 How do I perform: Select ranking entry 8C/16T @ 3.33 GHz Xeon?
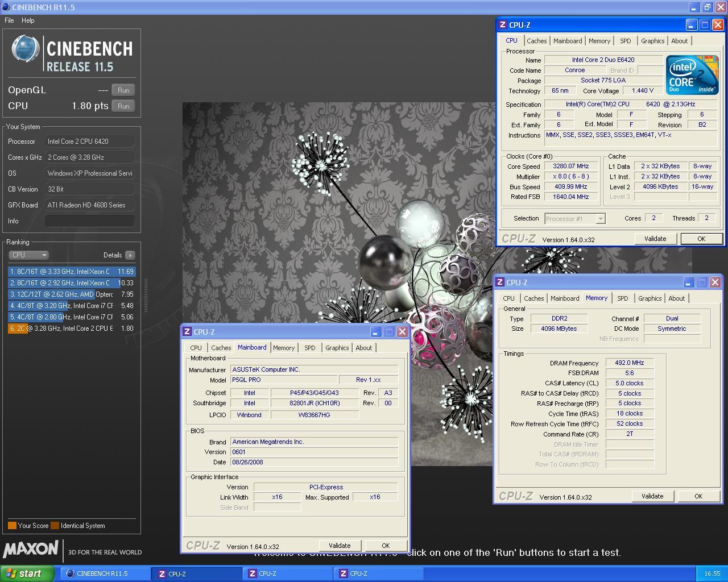click(x=72, y=272)
